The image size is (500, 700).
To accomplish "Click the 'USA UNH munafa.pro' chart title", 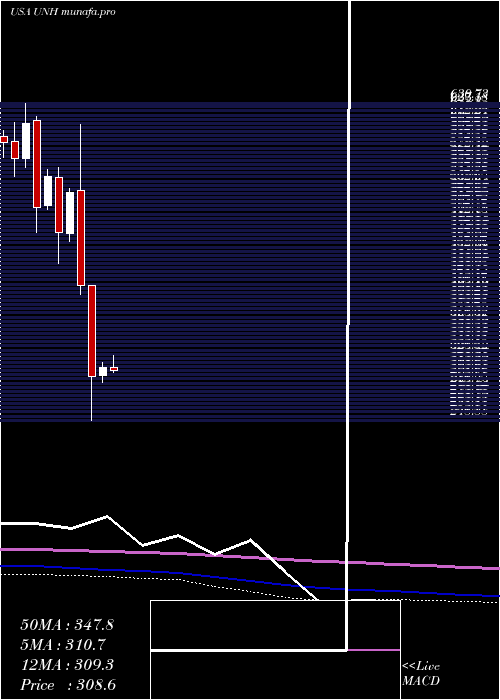I will pos(63,12).
